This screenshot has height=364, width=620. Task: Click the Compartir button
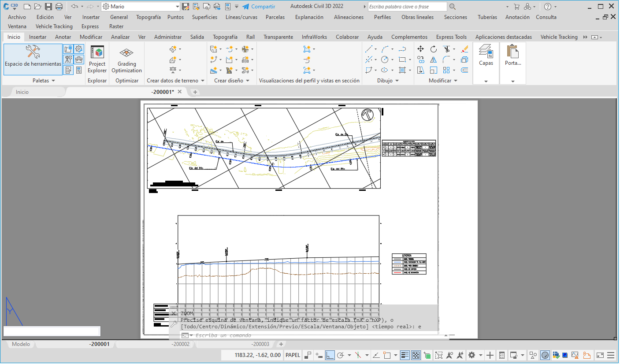pos(259,6)
